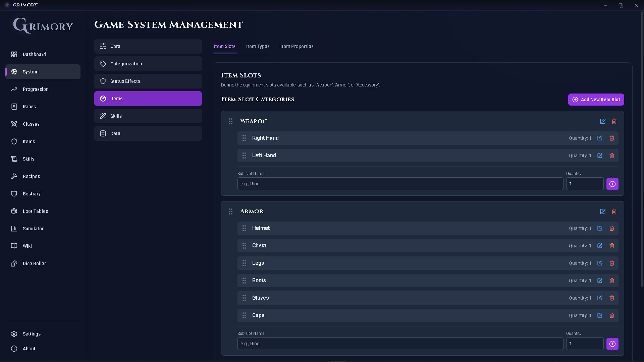Open Bestiary from sidebar
Screen dimensions: 644x362
tap(32, 194)
